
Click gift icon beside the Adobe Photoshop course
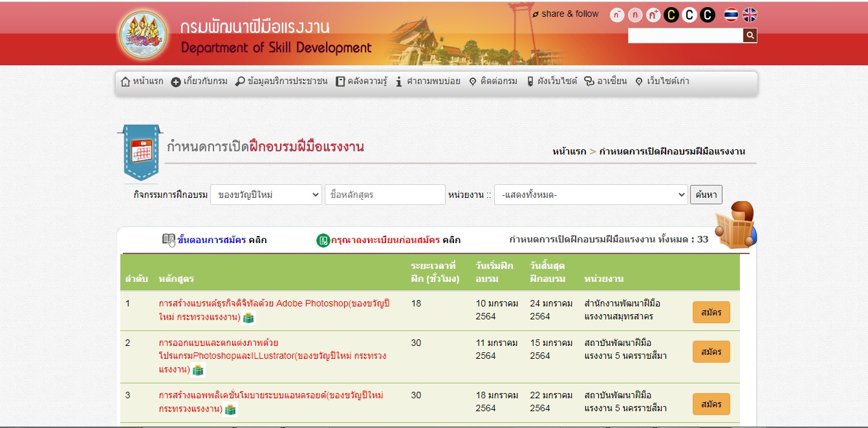[x=248, y=317]
